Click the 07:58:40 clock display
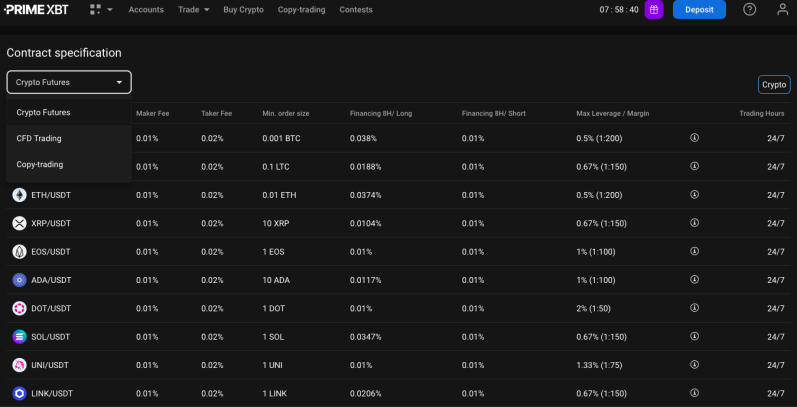Image resolution: width=797 pixels, height=407 pixels. (x=619, y=10)
